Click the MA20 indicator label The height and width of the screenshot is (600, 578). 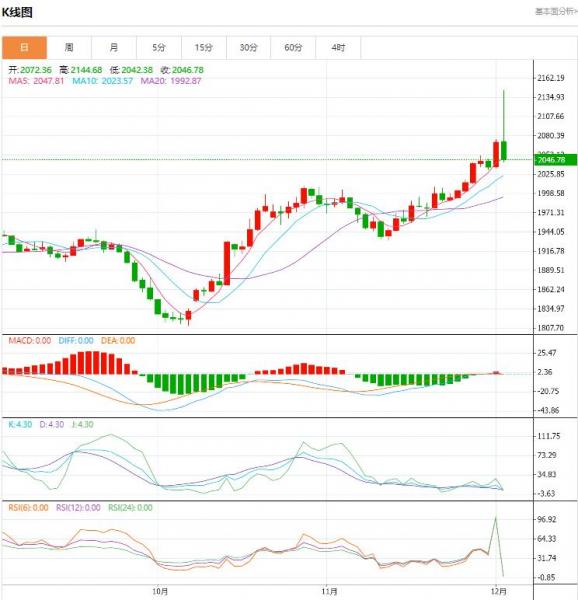tap(171, 81)
